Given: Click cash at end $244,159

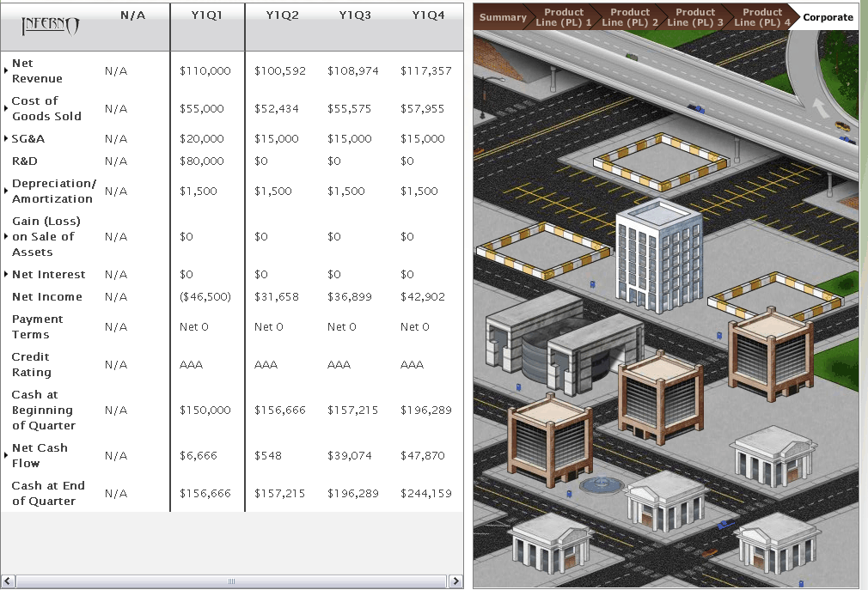Looking at the screenshot, I should (x=425, y=493).
